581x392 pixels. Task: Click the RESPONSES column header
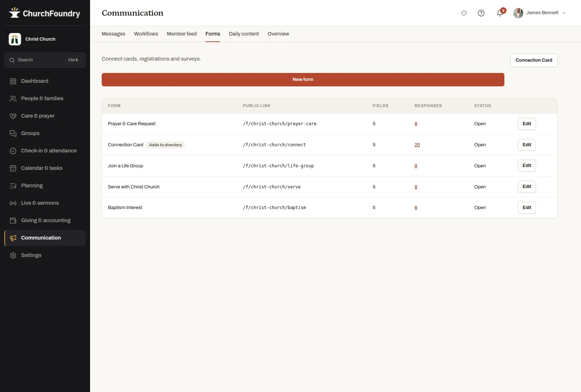click(428, 106)
